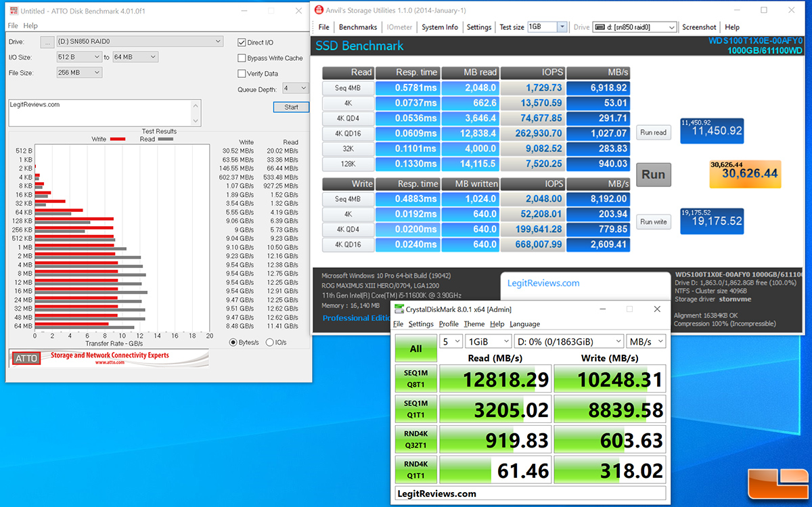Open Anvil's Drive dropdown (d: sn850 raid0)
812x507 pixels.
click(x=635, y=27)
